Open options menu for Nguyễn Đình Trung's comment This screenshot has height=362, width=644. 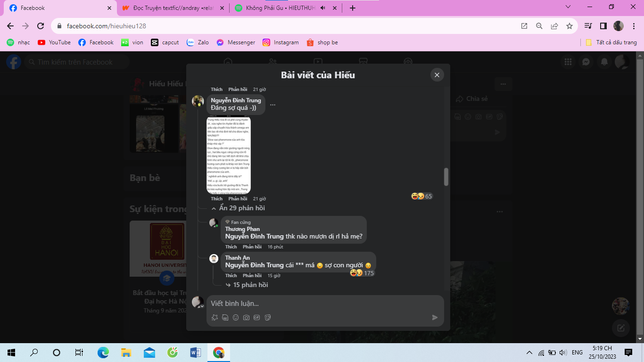tap(272, 105)
